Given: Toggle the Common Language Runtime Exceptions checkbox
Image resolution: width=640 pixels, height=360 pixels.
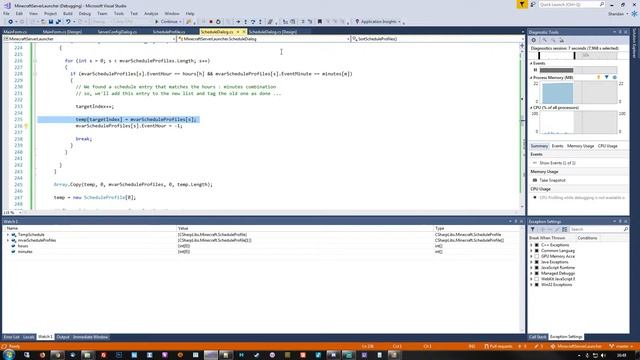Looking at the screenshot, I should click(x=537, y=251).
